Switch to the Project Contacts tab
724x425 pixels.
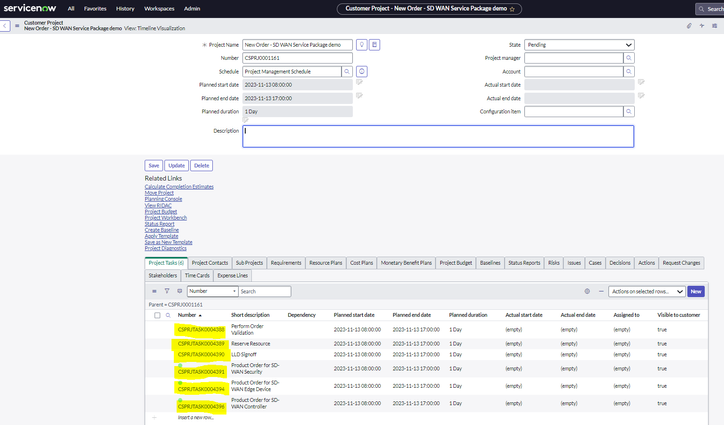[210, 263]
